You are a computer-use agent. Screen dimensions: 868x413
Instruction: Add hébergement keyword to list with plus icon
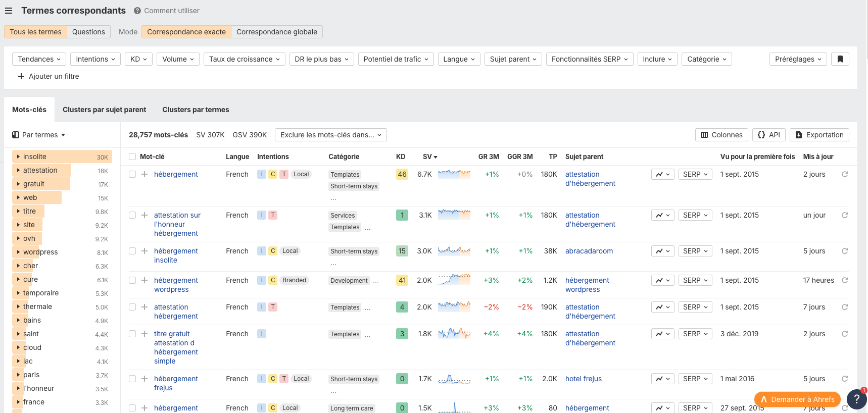[x=144, y=174]
